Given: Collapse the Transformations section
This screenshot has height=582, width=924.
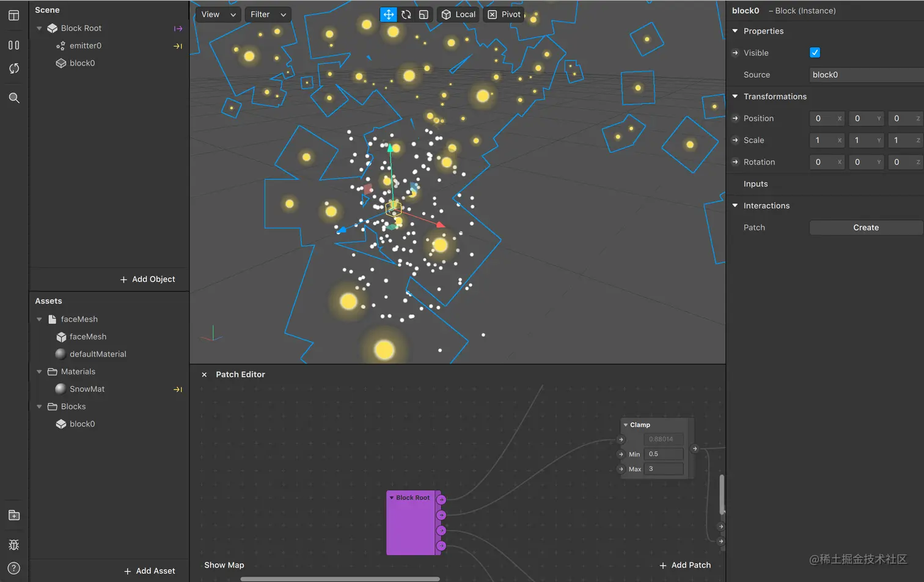Looking at the screenshot, I should coord(735,97).
